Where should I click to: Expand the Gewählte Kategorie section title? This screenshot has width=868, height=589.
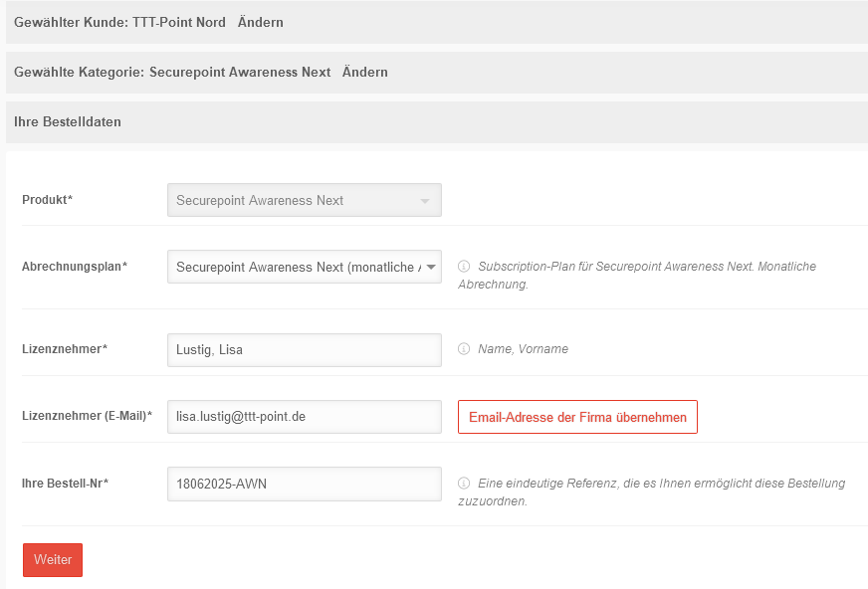pyautogui.click(x=171, y=72)
